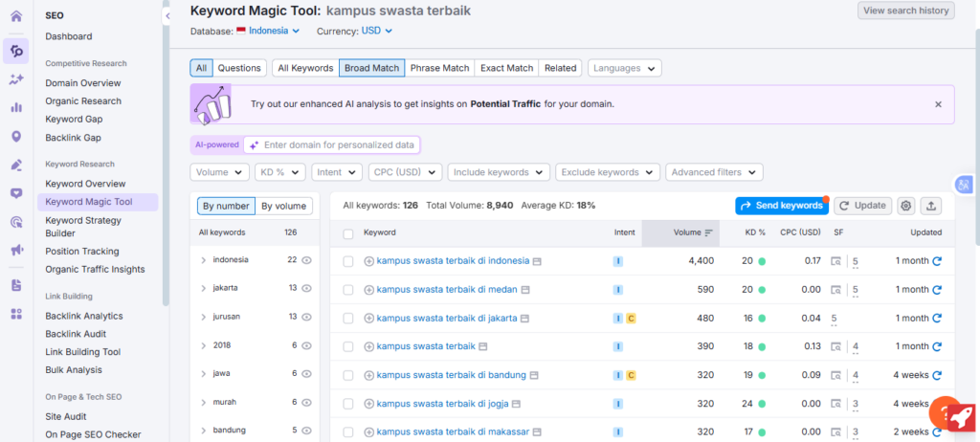Switch to Exact Match tab
The height and width of the screenshot is (442, 980).
507,68
